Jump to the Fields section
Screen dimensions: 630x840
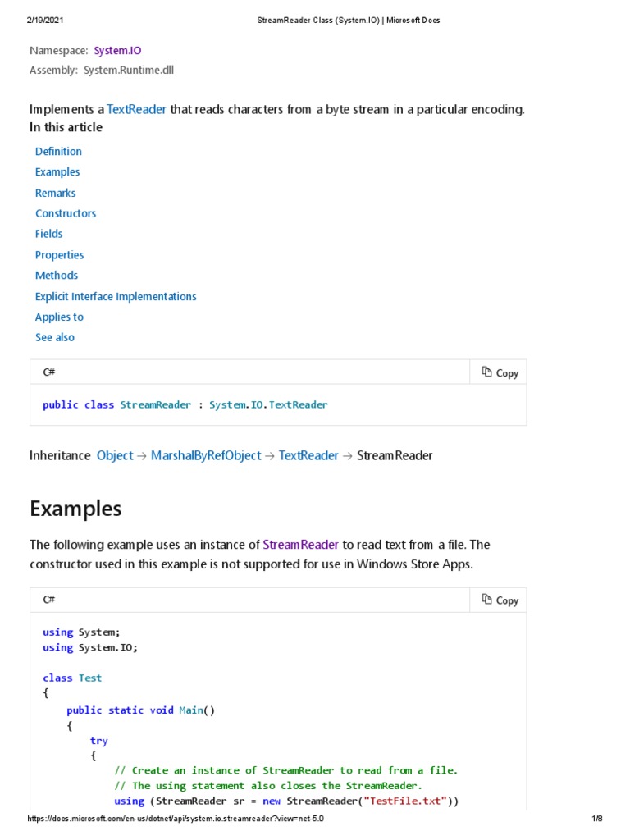pos(49,234)
